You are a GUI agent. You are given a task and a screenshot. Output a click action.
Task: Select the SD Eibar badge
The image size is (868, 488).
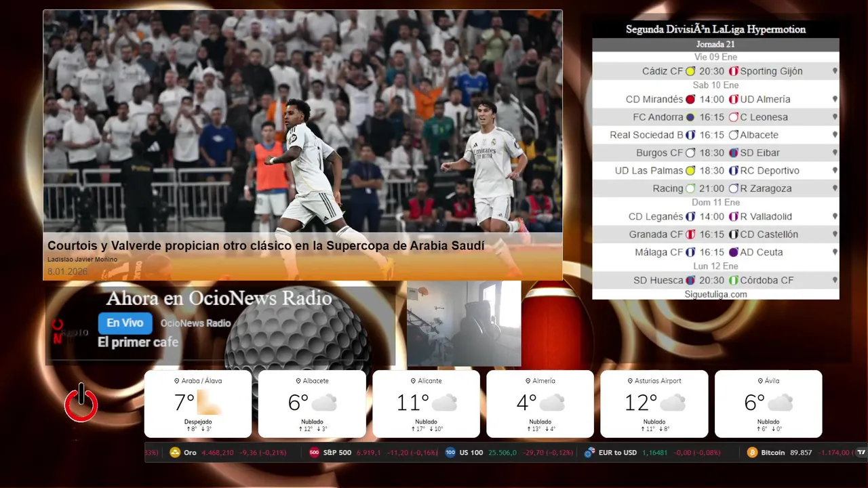point(733,153)
